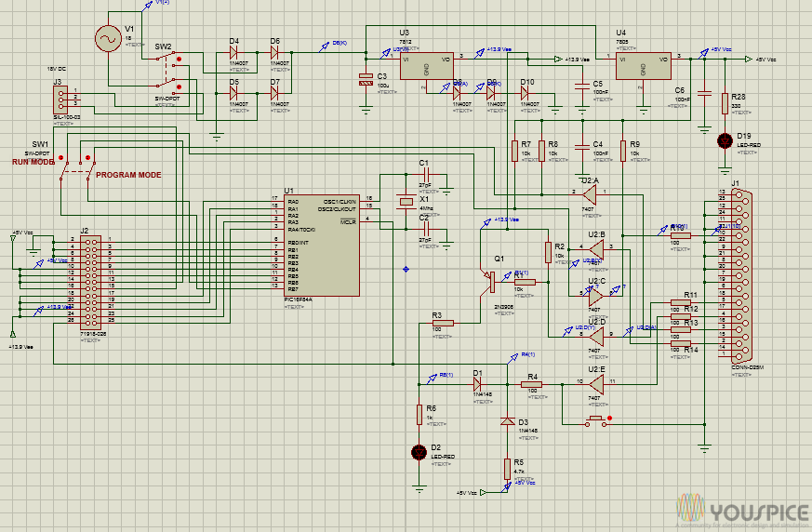Click the RB0/INT pin label on U1
Screen dimensions: 812x532
pyautogui.click(x=299, y=243)
